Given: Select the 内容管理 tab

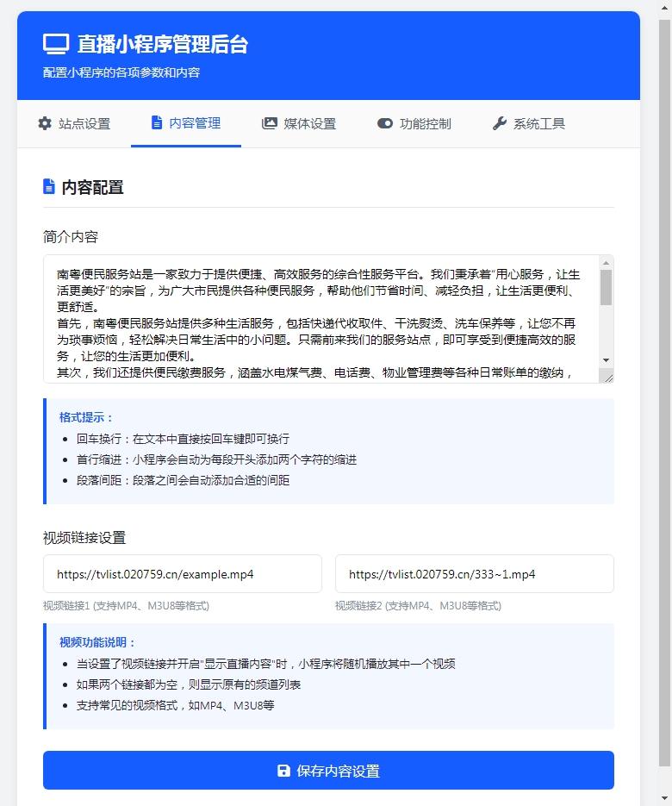Looking at the screenshot, I should 186,123.
